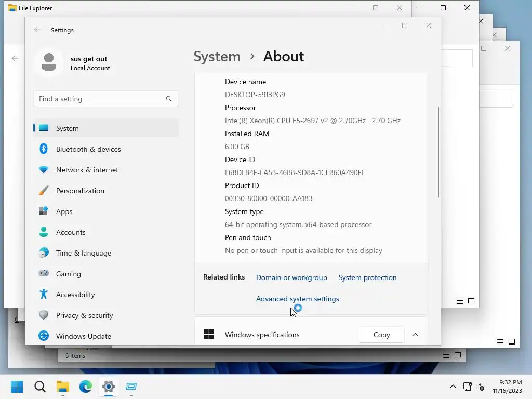532x399 pixels.
Task: Open Personalization settings
Action: coord(105,191)
